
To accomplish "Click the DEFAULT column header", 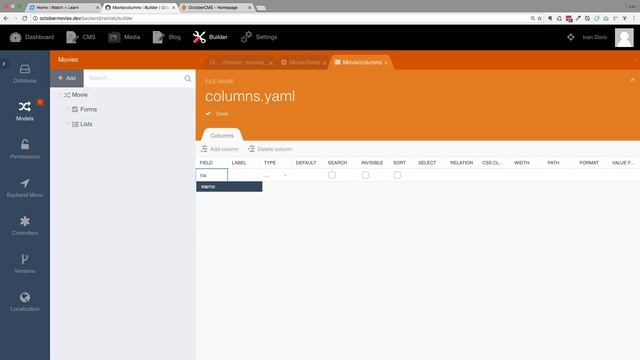I will pos(306,163).
